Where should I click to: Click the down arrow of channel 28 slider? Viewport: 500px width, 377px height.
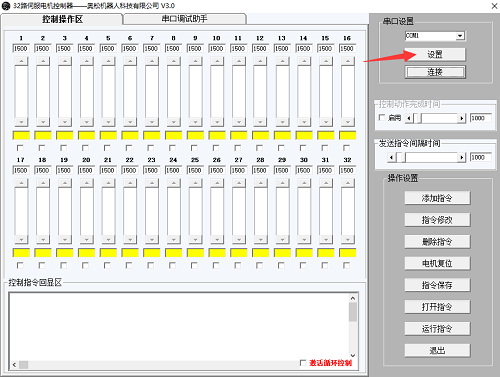261,239
